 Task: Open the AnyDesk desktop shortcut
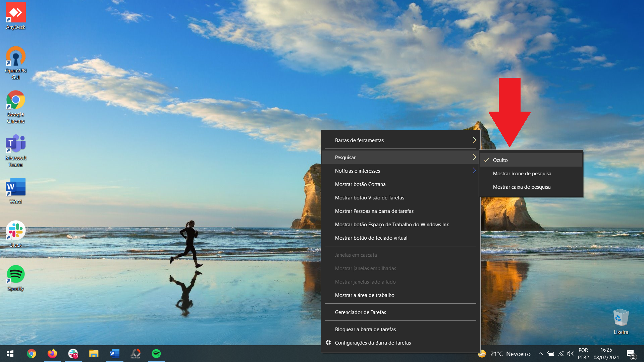coord(16,16)
